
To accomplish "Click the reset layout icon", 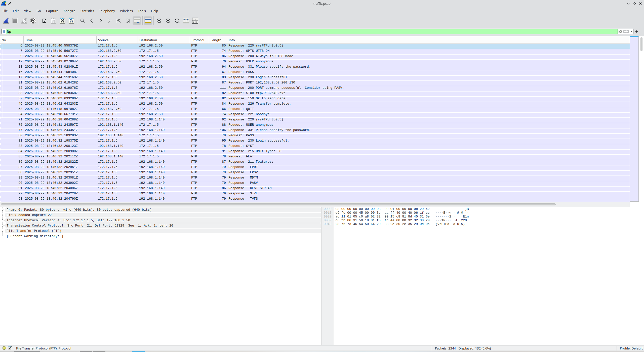I will [195, 21].
